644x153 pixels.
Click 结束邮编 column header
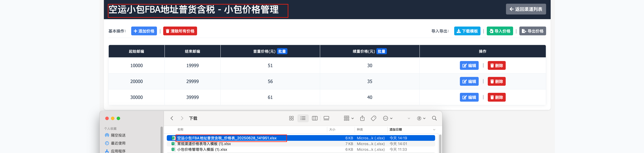[x=193, y=51]
